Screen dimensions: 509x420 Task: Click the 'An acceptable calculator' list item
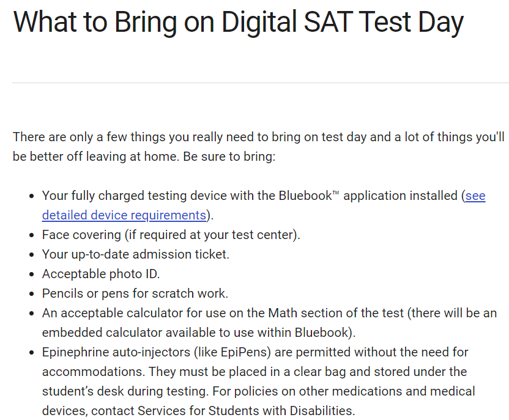point(269,323)
